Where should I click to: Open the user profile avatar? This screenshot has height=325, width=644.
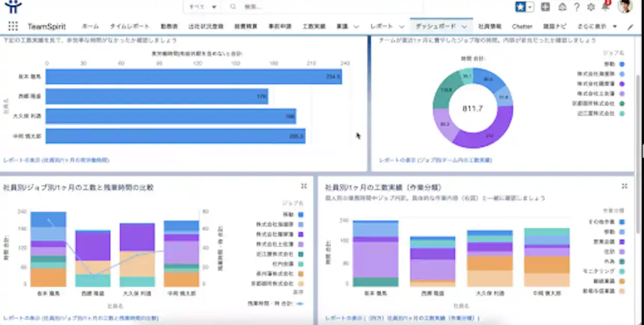[x=624, y=6]
